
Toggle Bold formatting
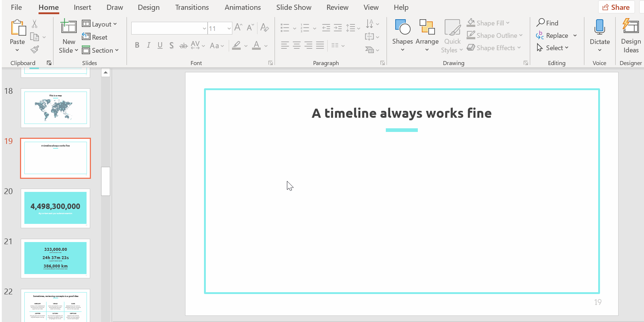click(137, 45)
